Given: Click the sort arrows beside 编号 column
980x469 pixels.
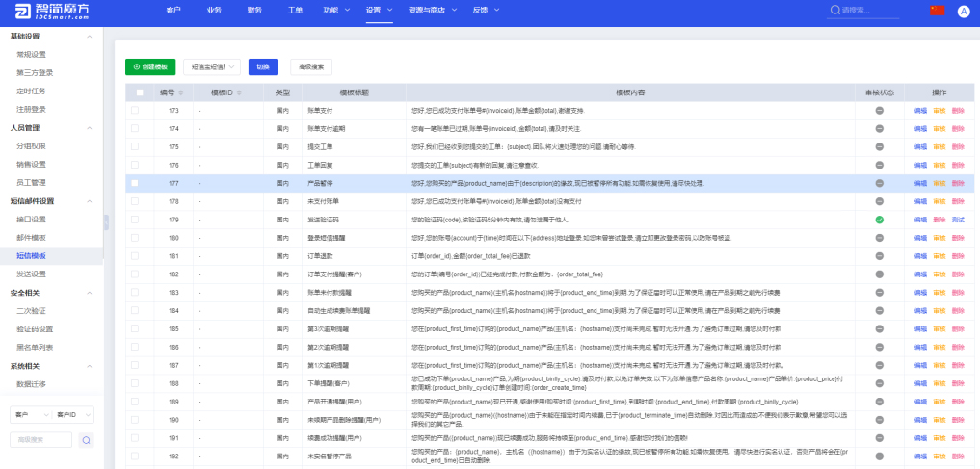Looking at the screenshot, I should [183, 92].
